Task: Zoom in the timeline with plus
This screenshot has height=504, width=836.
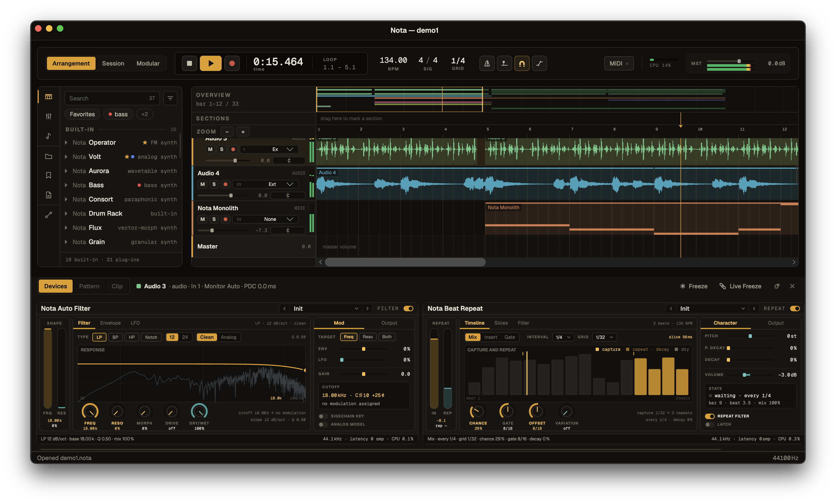Action: click(x=243, y=132)
